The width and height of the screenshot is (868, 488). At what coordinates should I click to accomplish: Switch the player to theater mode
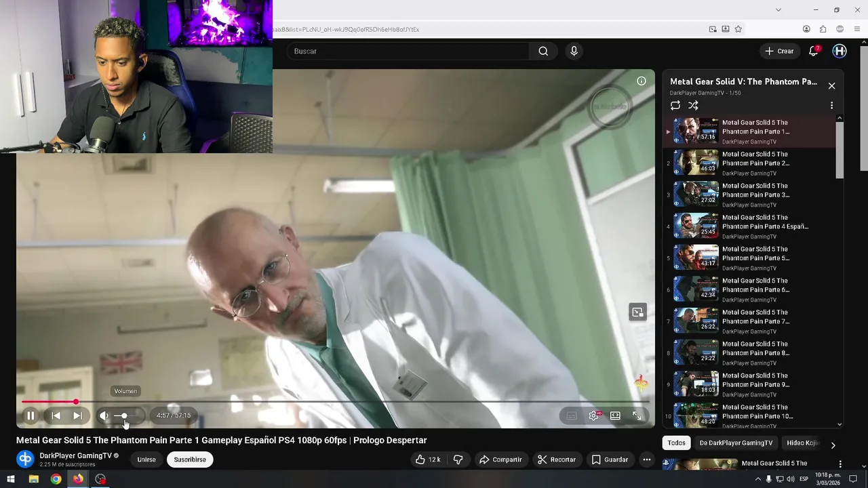[x=615, y=415]
